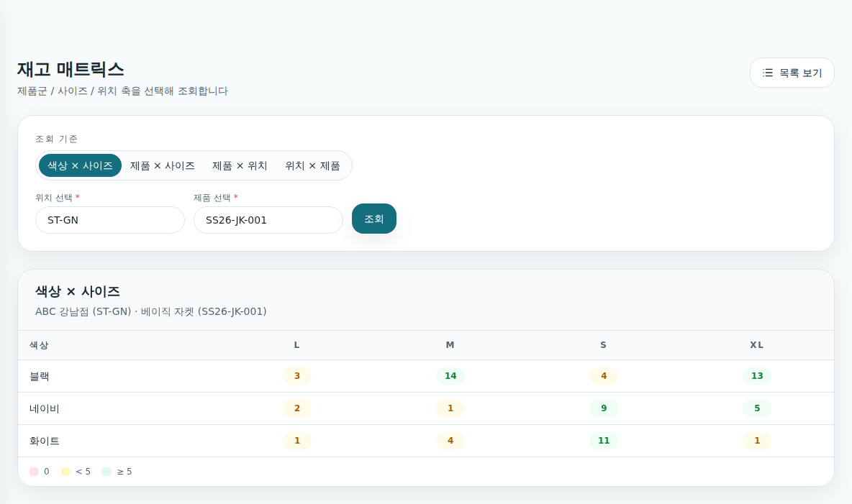This screenshot has height=504, width=852.
Task: Click the 네이비 row M cell value 1
Action: [x=450, y=408]
